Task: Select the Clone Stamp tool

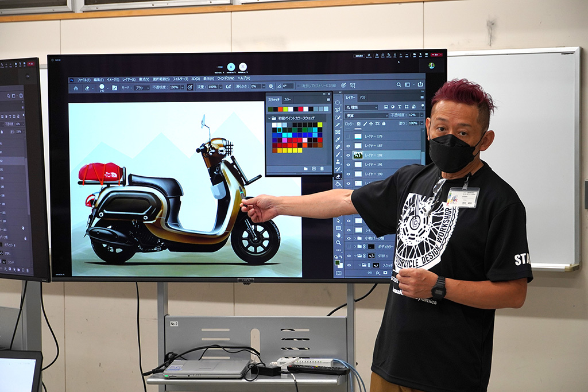Action: click(x=338, y=162)
